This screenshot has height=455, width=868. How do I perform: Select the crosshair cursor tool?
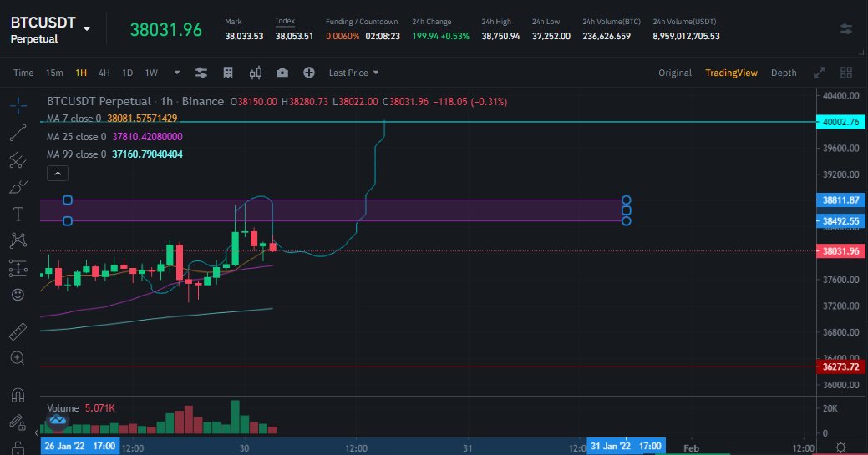click(x=18, y=105)
